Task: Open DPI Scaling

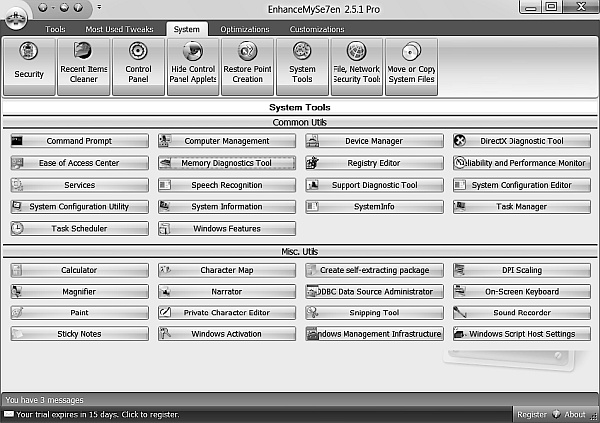Action: pos(522,270)
